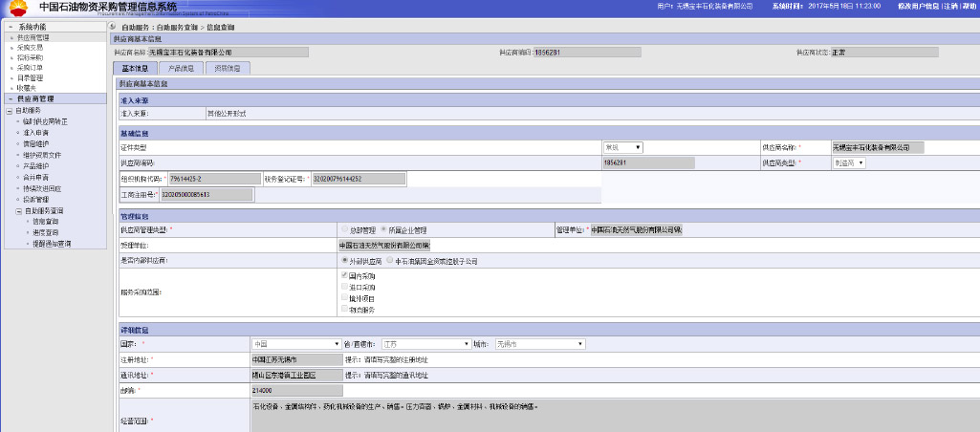980x432 pixels.
Task: Select 外部供应商 radio button
Action: 345,260
